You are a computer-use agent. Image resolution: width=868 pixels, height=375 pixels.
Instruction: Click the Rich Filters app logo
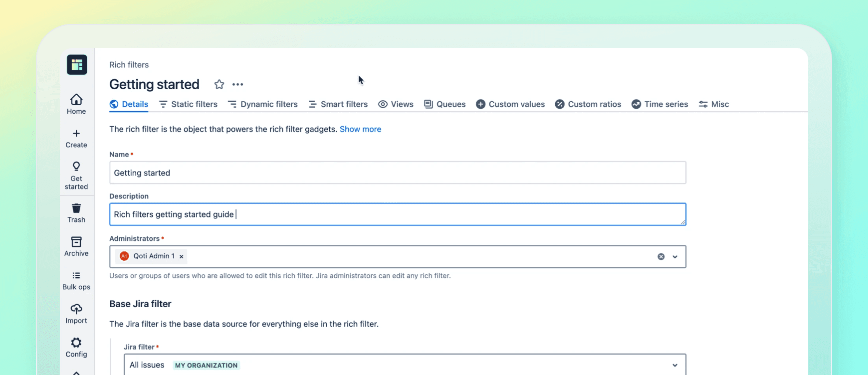(77, 65)
